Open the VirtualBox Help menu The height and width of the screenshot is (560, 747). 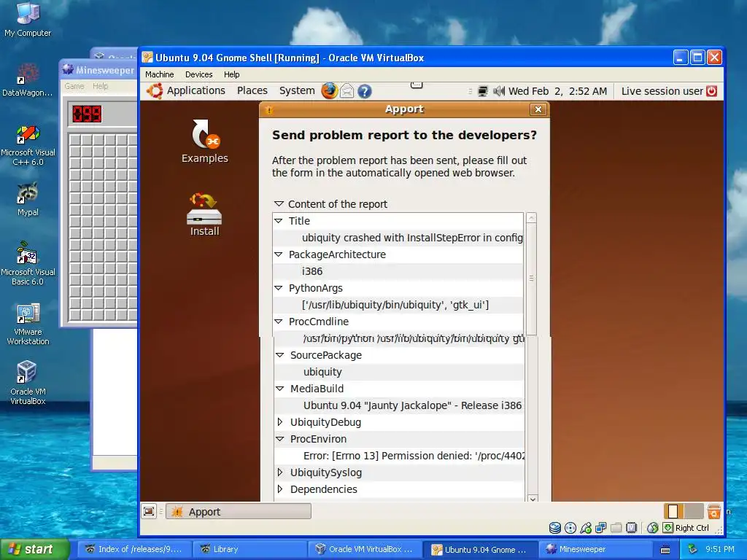pyautogui.click(x=231, y=74)
